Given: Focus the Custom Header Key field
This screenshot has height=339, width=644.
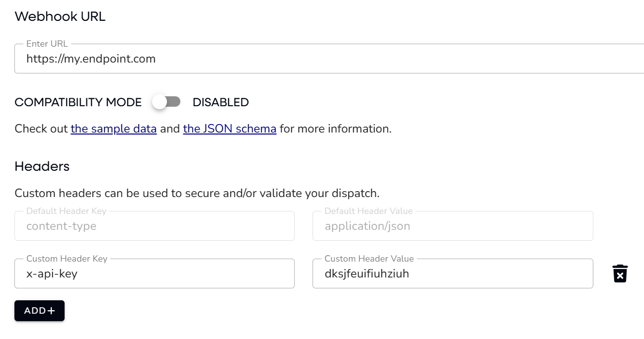Looking at the screenshot, I should pos(154,273).
